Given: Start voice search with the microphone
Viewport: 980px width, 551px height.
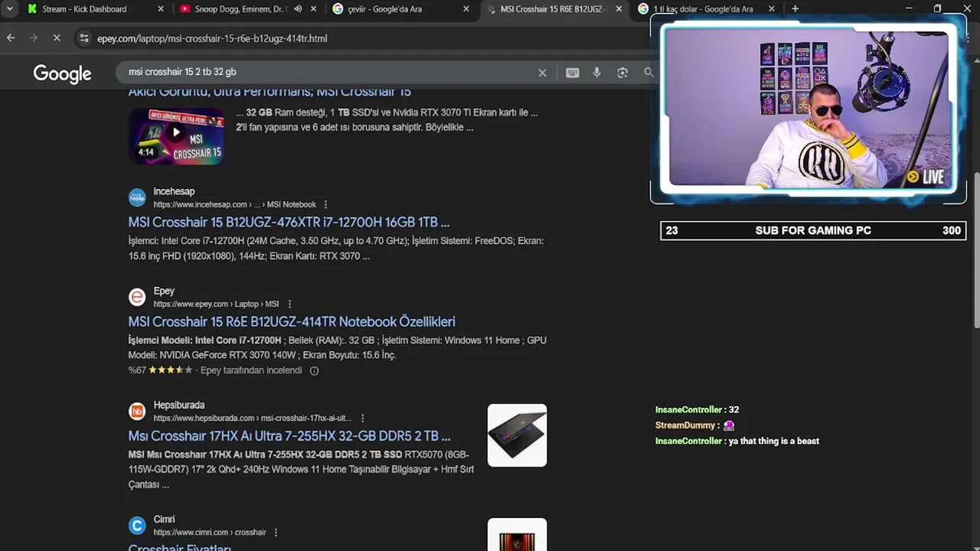Looking at the screenshot, I should click(597, 73).
